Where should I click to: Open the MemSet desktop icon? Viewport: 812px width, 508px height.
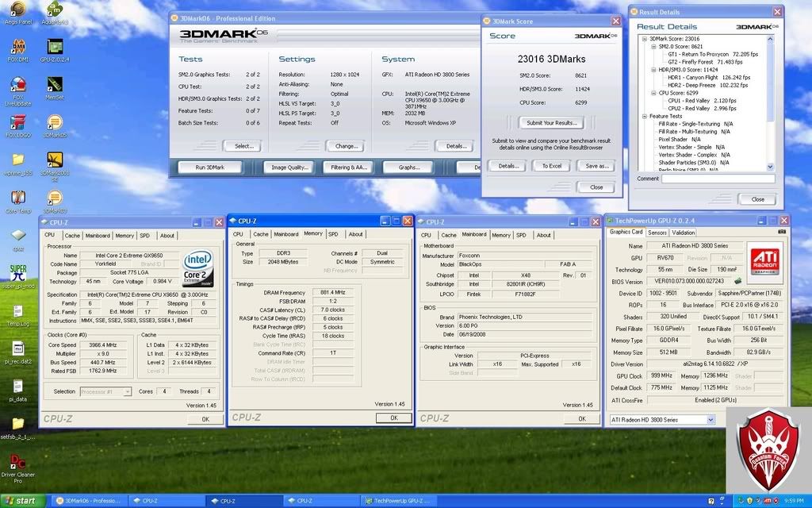point(55,88)
